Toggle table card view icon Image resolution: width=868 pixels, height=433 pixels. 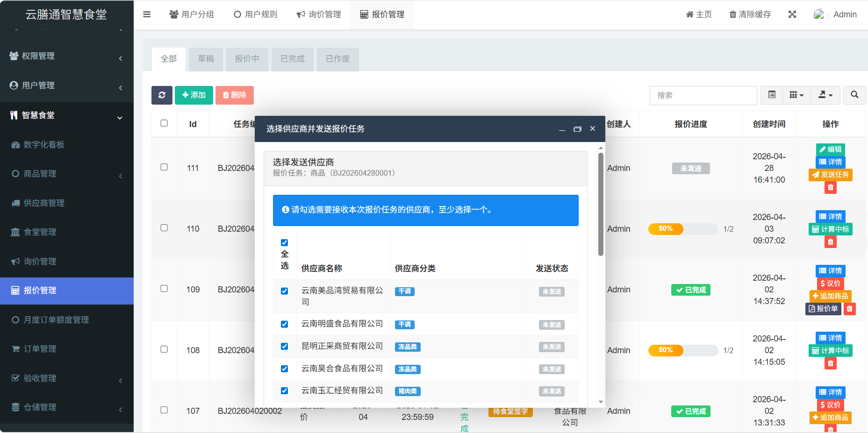coord(772,95)
